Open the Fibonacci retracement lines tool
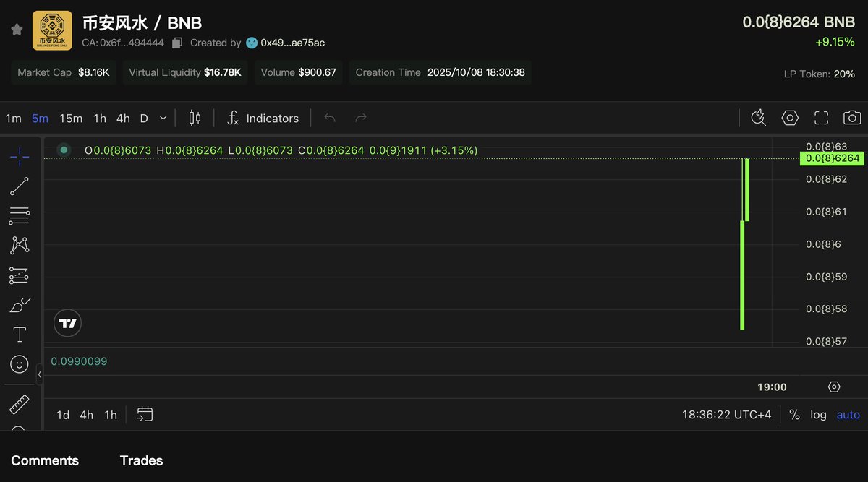Image resolution: width=868 pixels, height=482 pixels. coord(20,215)
